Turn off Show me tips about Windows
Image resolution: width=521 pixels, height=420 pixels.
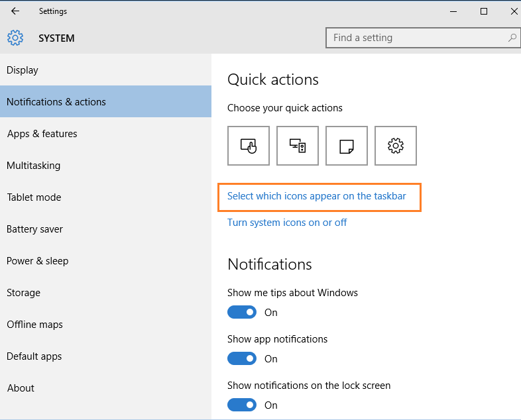pos(242,312)
